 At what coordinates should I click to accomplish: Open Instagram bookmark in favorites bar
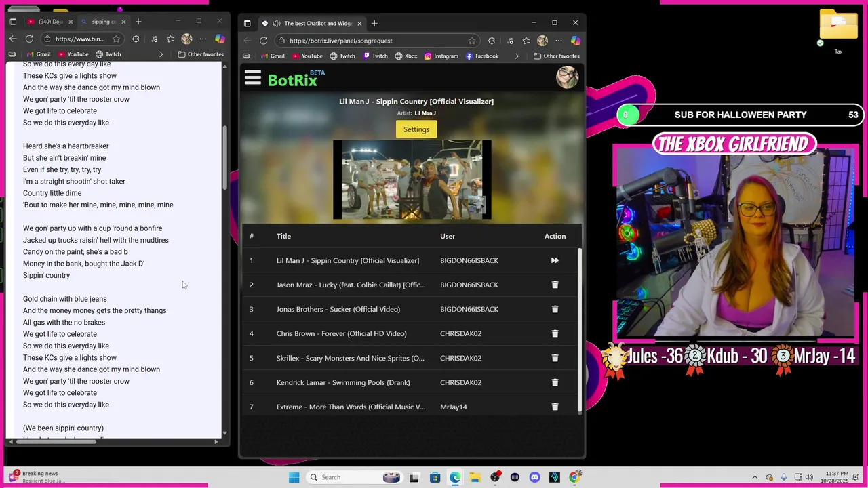click(x=441, y=56)
